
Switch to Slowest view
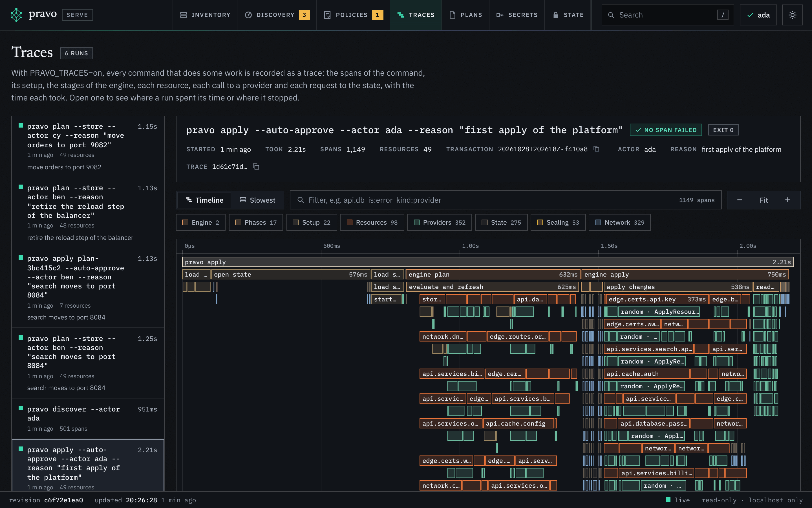point(257,200)
